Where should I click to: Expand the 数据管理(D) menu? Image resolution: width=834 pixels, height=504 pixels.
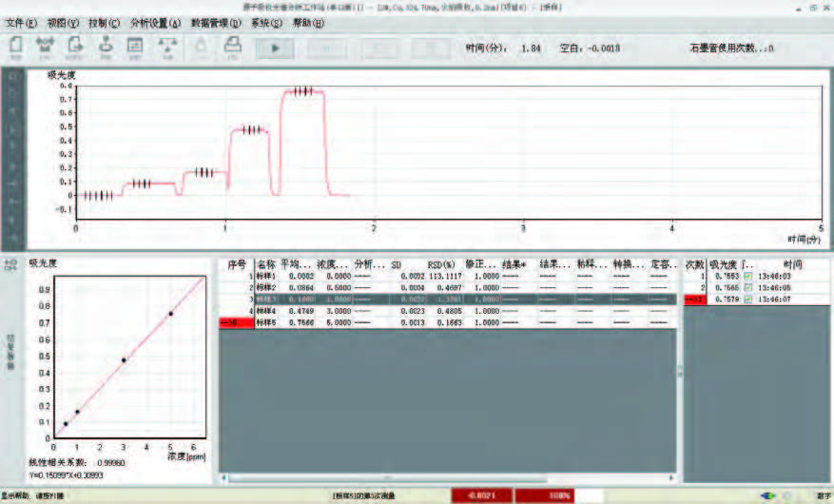coord(215,23)
